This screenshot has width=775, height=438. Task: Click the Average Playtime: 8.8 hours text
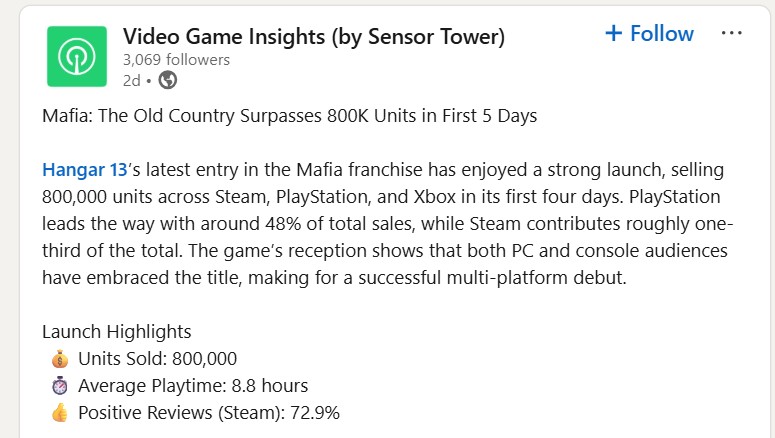[x=193, y=386]
